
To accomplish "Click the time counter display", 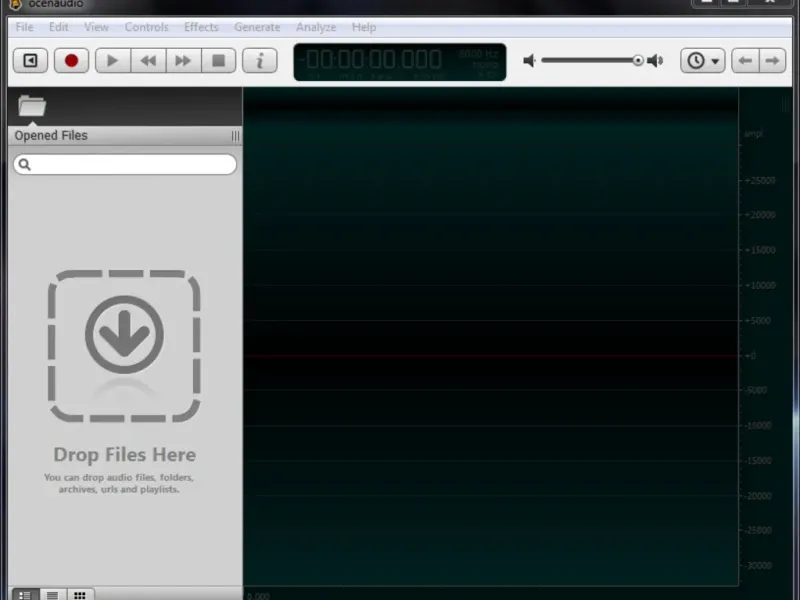I will pos(400,62).
